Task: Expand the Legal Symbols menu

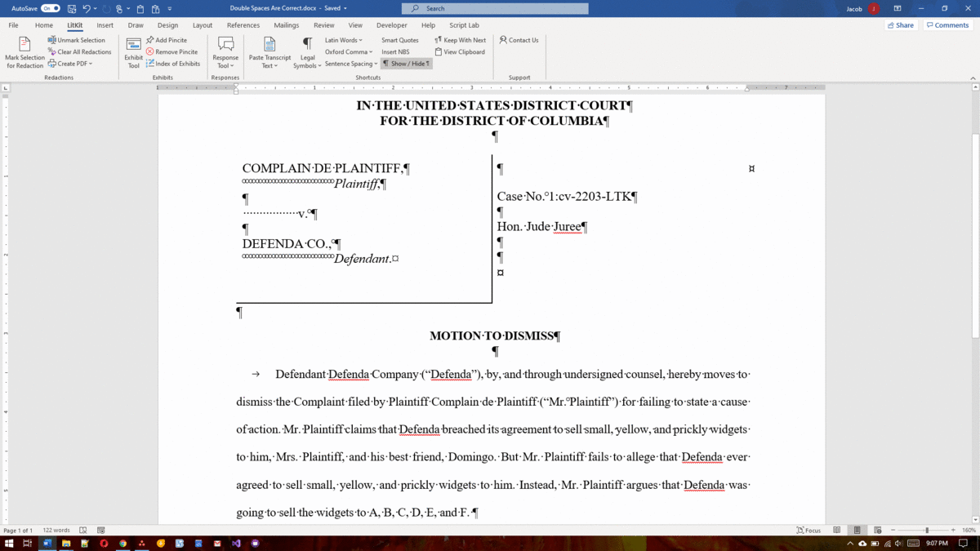Action: tap(307, 52)
